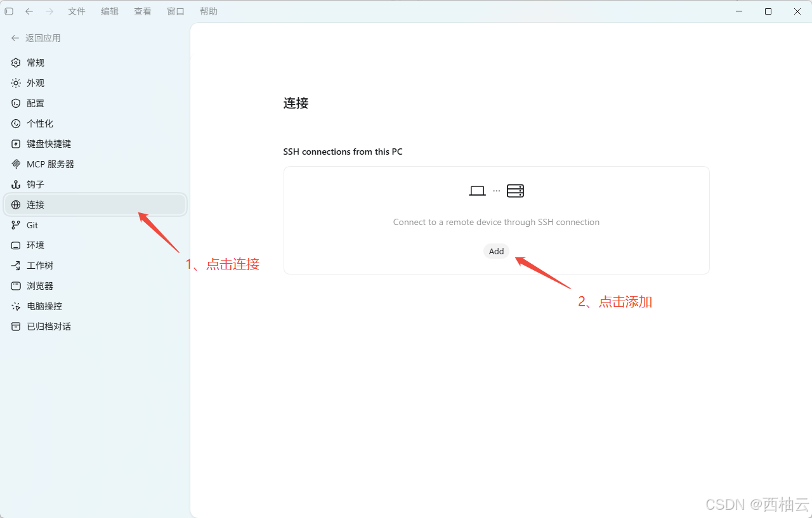The image size is (812, 518).
Task: Select the 连接 settings page
Action: click(95, 205)
